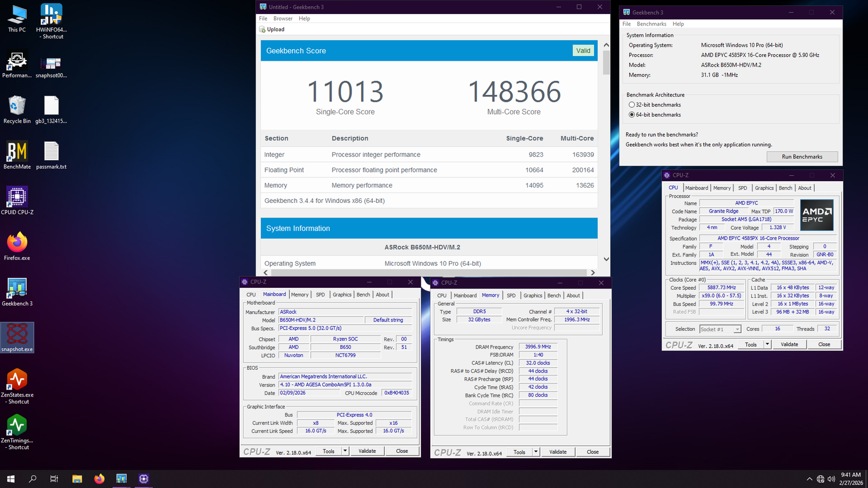Show hidden system tray icons
Image resolution: width=868 pixels, height=488 pixels.
809,479
